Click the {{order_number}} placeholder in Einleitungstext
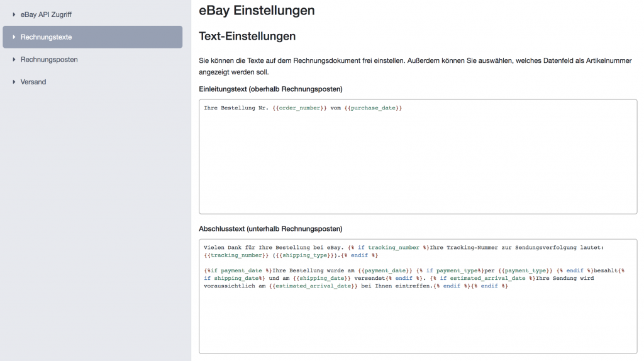This screenshot has height=361, width=644. [299, 108]
